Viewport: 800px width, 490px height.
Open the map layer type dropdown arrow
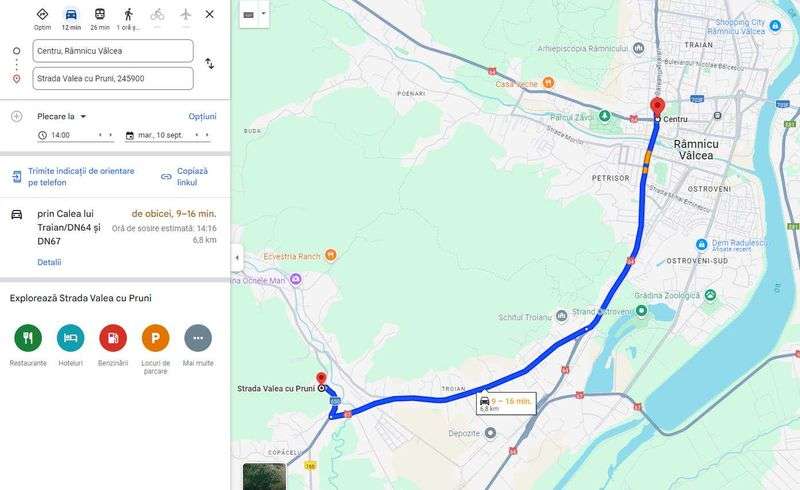pos(264,13)
